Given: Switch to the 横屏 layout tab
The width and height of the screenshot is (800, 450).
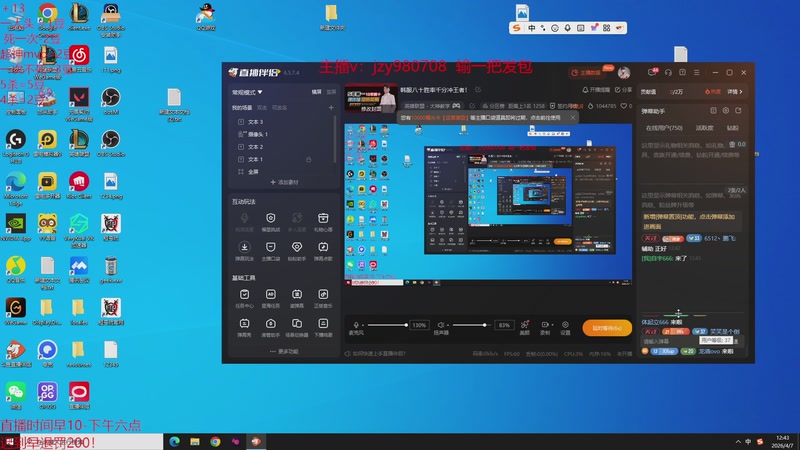Looking at the screenshot, I should coord(316,92).
